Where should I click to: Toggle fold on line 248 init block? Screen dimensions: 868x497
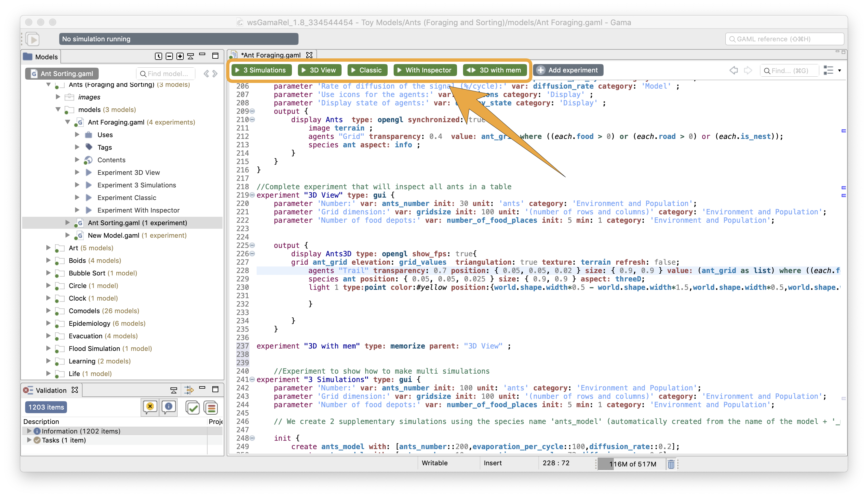tap(252, 438)
